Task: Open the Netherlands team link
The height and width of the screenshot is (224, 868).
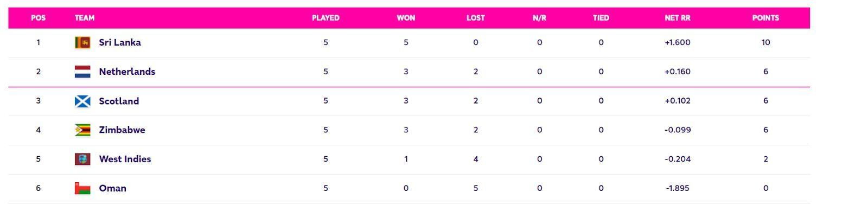Action: [127, 72]
